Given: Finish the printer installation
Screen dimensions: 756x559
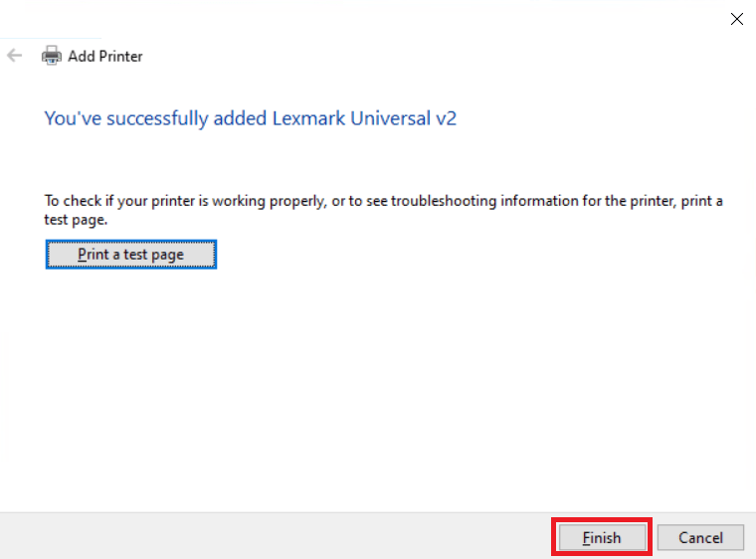Looking at the screenshot, I should pyautogui.click(x=602, y=537).
